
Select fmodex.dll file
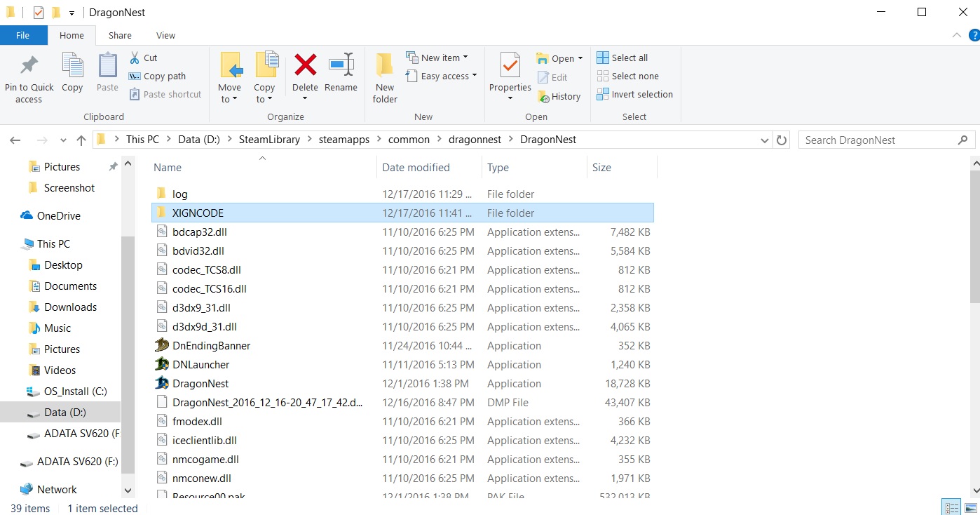coord(402,421)
